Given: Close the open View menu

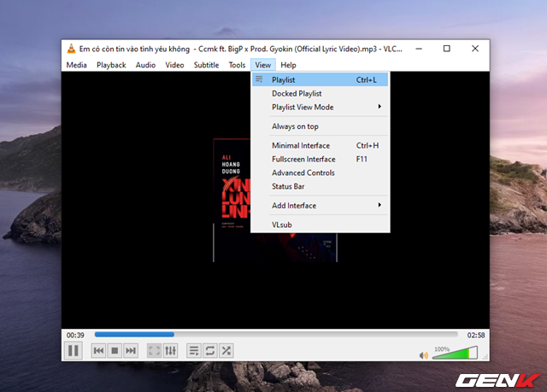Looking at the screenshot, I should coord(263,65).
